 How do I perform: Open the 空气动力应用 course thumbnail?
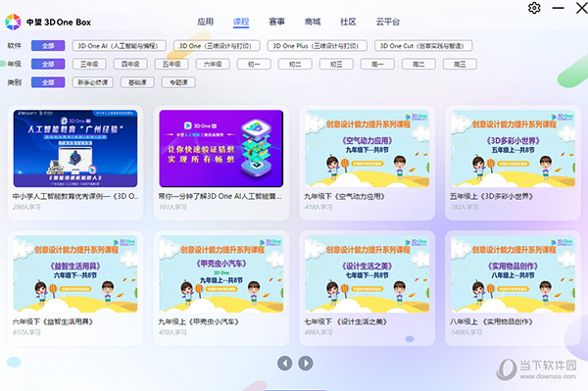(x=367, y=148)
